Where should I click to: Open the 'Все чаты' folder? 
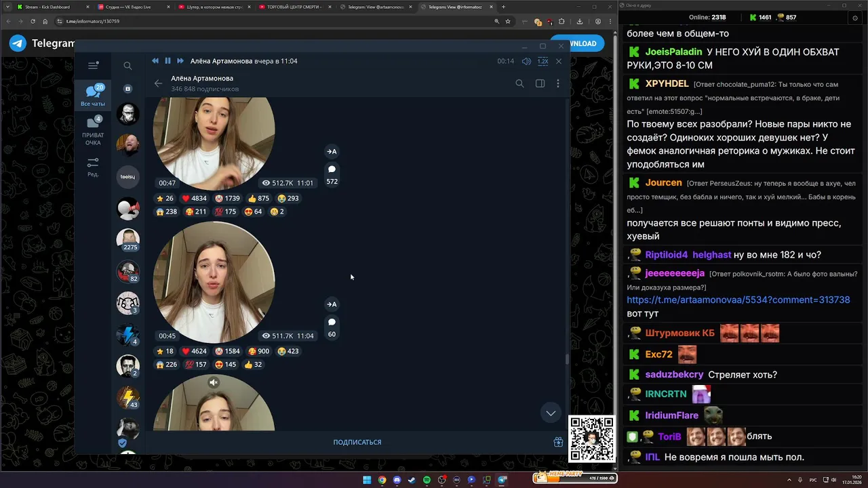tap(93, 95)
